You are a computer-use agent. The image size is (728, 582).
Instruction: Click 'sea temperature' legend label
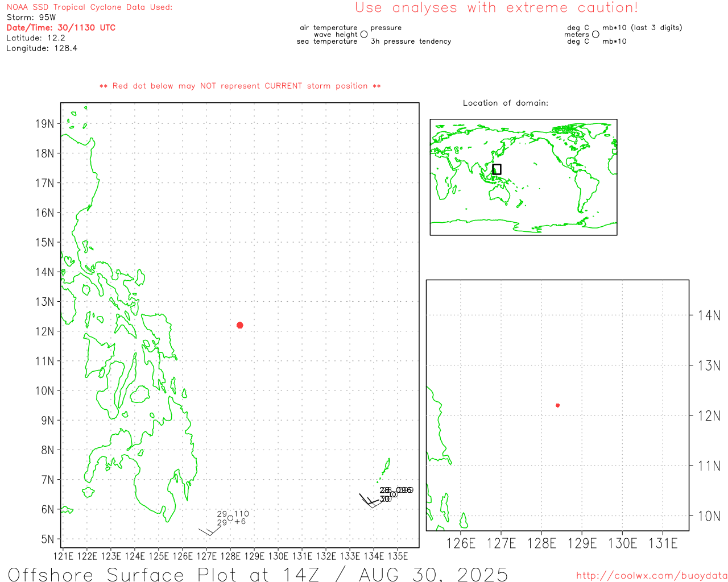click(327, 41)
